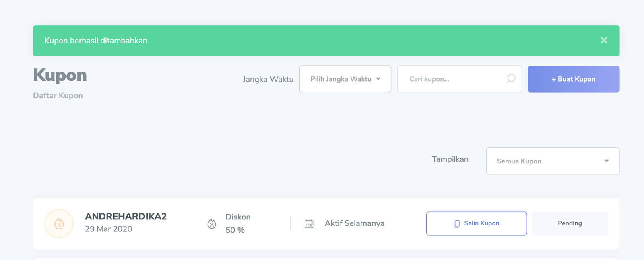Click the Aktif Selamanya text
Viewport: 644px width, 260px height.
click(355, 223)
